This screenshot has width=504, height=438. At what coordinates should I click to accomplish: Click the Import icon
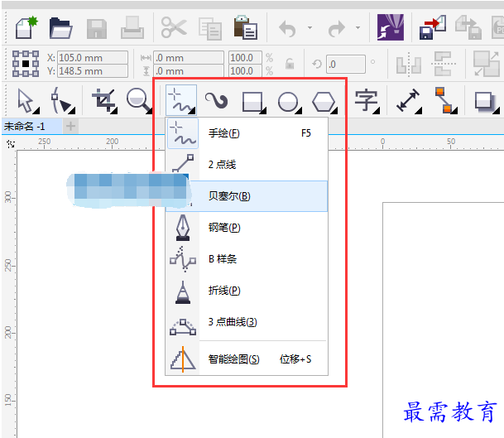433,28
